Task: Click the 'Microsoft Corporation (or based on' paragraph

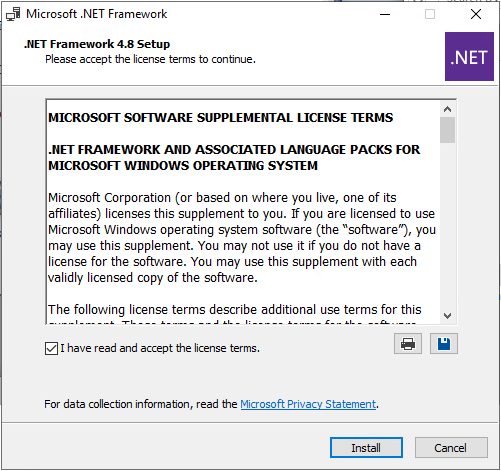Action: (x=242, y=238)
